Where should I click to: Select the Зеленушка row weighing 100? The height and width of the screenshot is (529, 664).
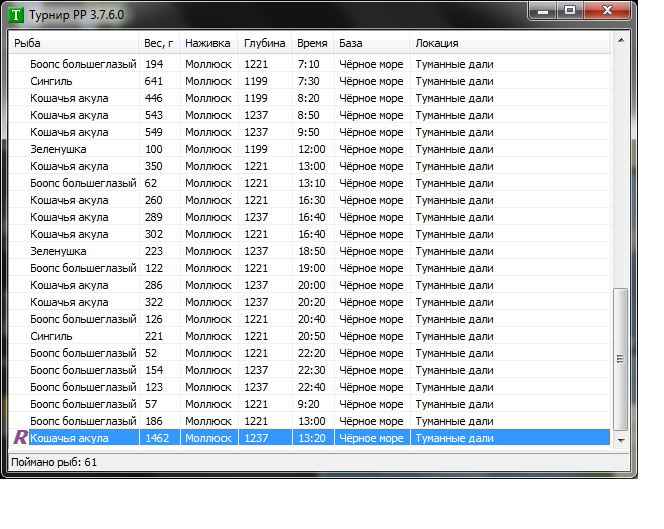coord(310,149)
